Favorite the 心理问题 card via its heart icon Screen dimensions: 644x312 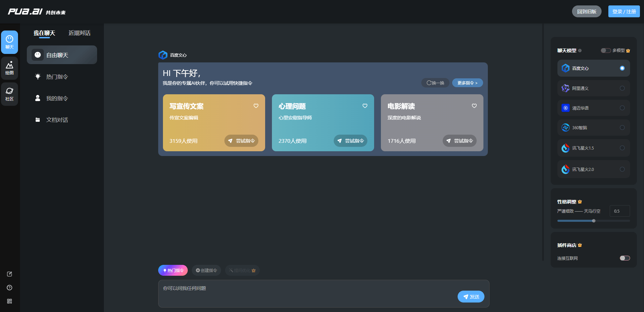(x=365, y=106)
